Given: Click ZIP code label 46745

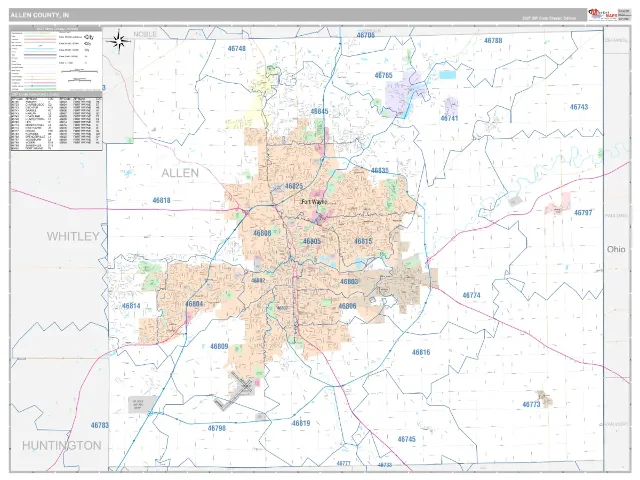Looking at the screenshot, I should click(407, 439).
